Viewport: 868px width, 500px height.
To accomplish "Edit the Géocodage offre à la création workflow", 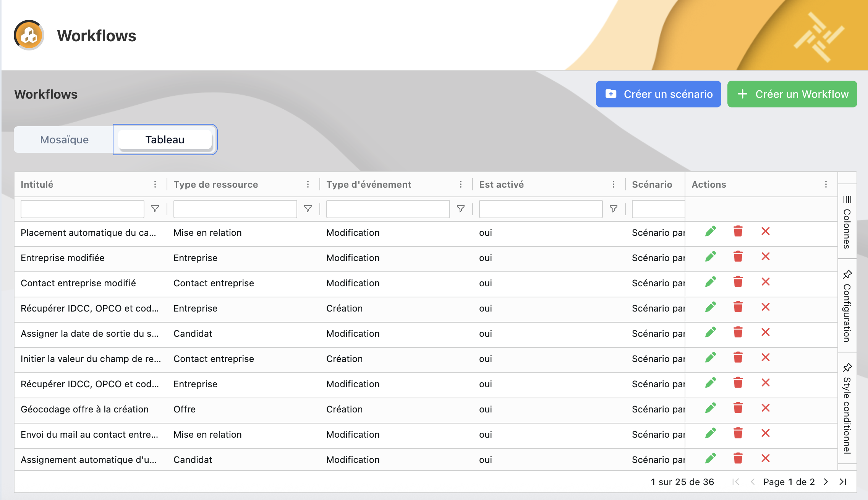I will tap(710, 408).
